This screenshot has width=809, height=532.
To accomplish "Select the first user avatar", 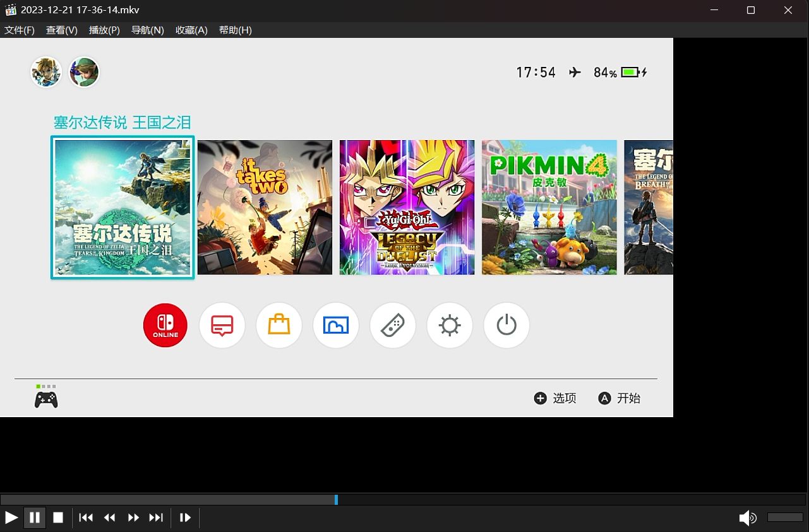I will (46, 72).
